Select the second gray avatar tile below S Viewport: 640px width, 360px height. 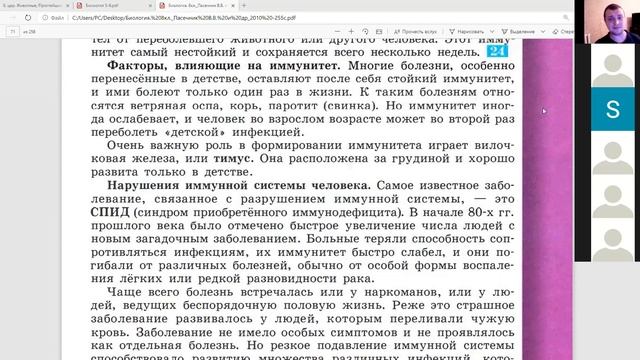(x=613, y=196)
